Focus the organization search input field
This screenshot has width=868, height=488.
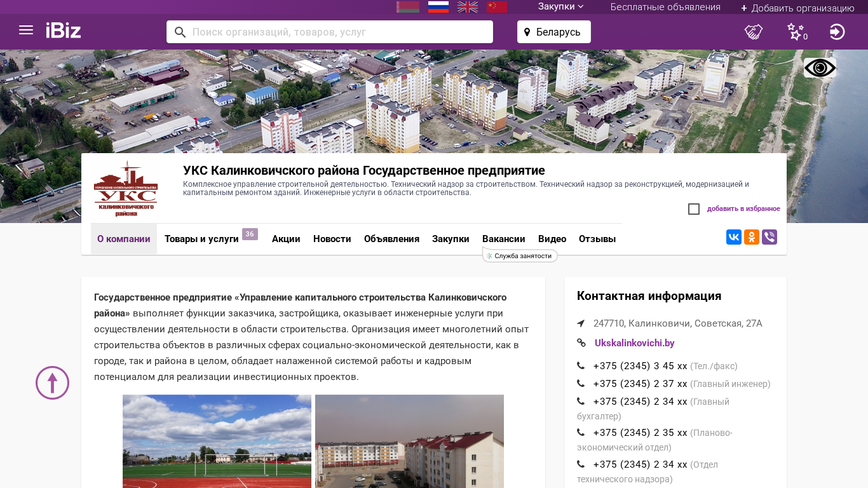330,32
